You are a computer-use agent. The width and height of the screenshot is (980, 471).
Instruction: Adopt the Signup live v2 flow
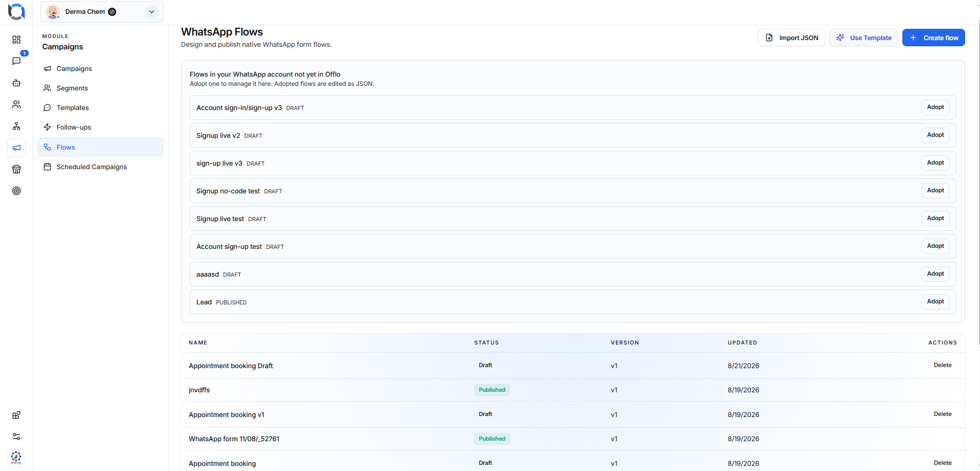[935, 135]
